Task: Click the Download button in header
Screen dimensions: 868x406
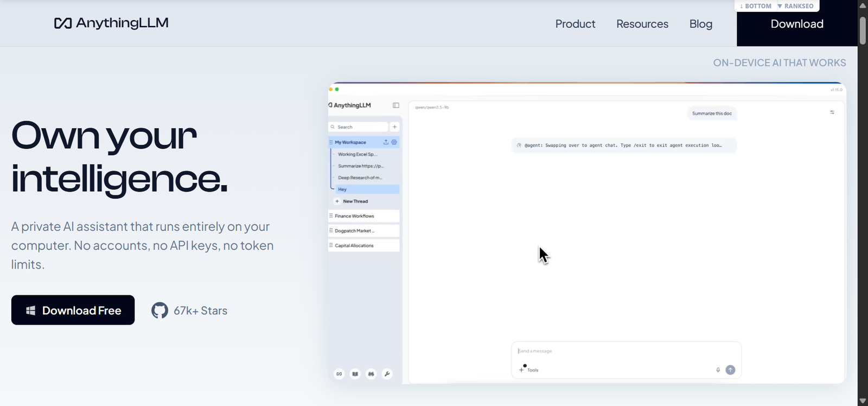Action: coord(797,23)
